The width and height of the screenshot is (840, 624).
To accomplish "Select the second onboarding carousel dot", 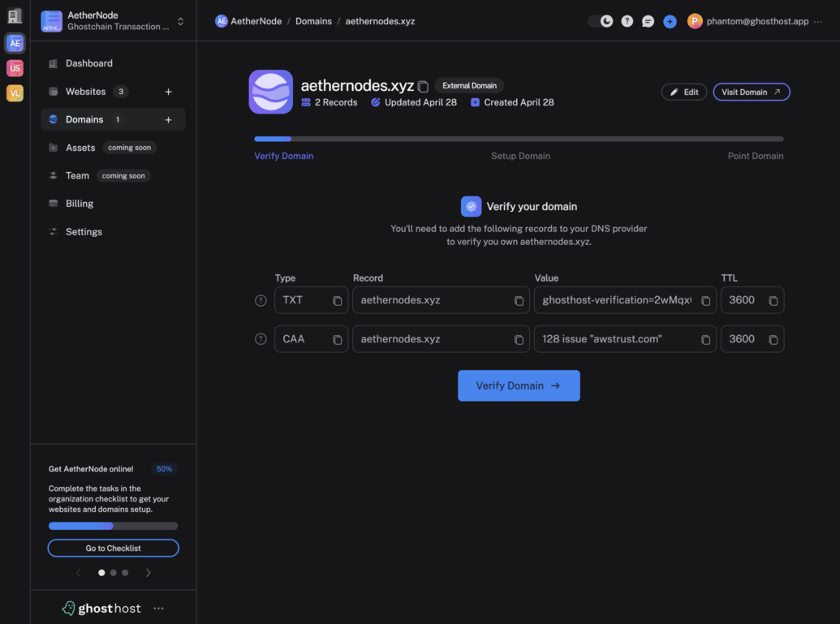I will [113, 573].
